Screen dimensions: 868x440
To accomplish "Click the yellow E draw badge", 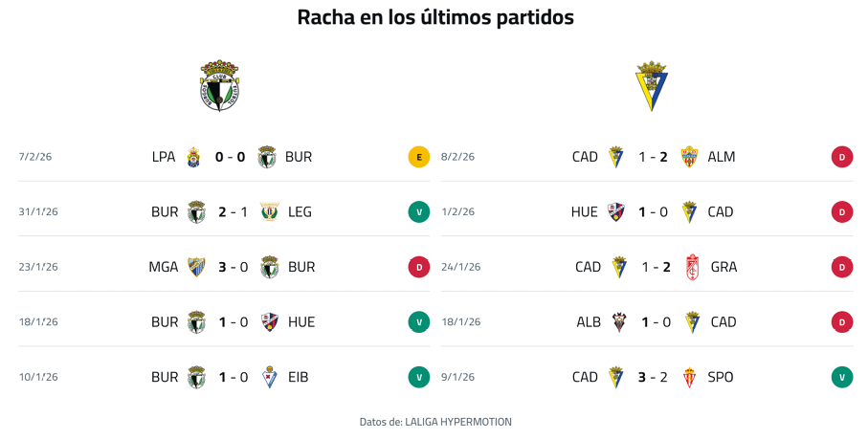I will [x=418, y=157].
